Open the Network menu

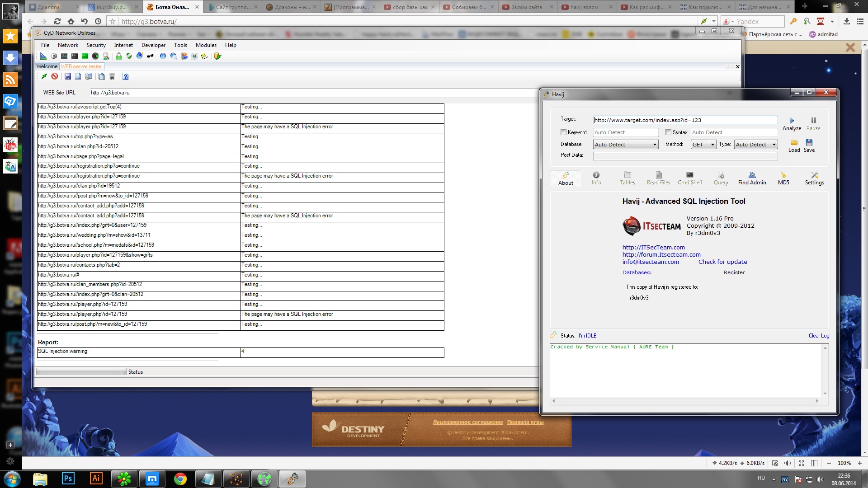coord(68,45)
